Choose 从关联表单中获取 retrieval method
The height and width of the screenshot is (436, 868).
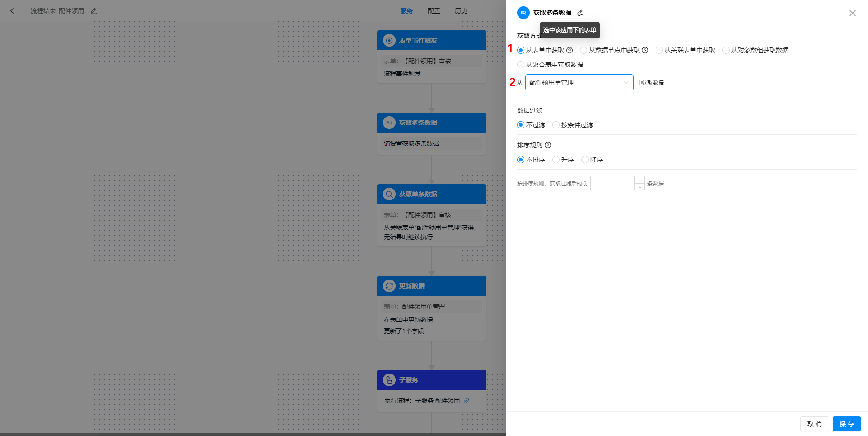point(659,50)
